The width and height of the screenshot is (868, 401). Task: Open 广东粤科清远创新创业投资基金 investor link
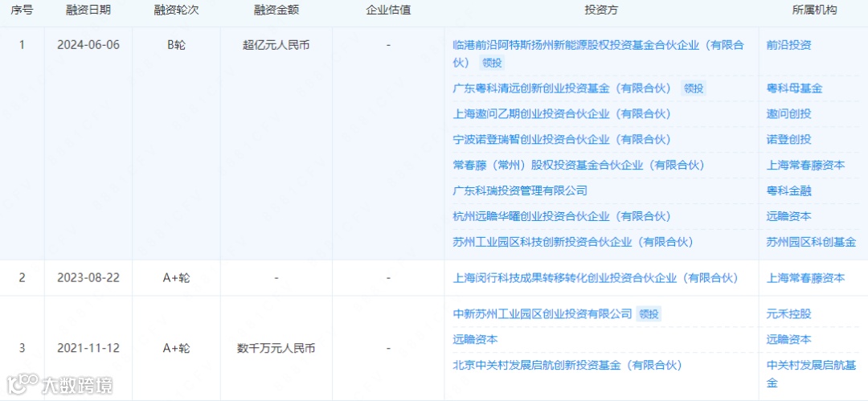(562, 88)
